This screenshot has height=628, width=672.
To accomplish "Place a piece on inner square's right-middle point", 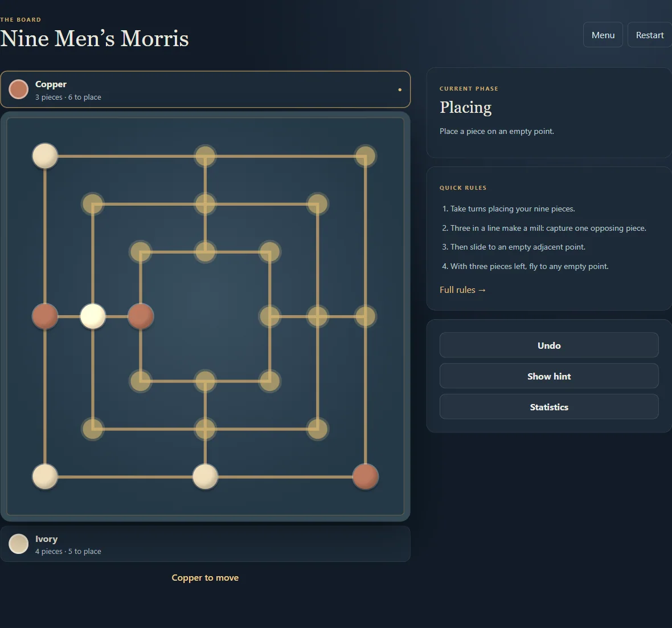I will click(269, 317).
